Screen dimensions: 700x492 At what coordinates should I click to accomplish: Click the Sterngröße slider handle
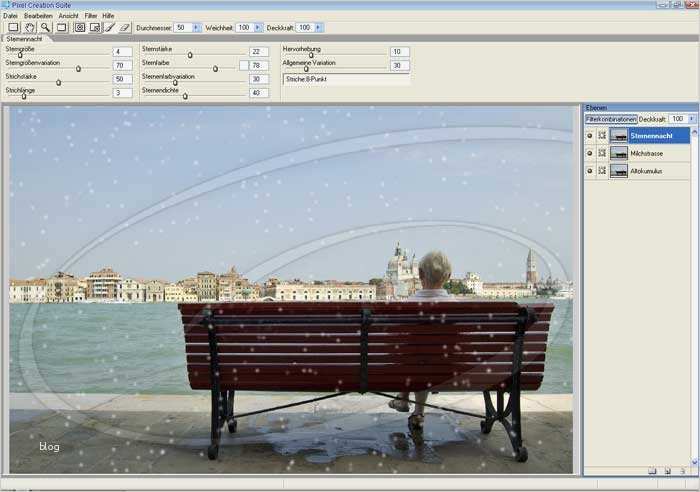(20, 55)
